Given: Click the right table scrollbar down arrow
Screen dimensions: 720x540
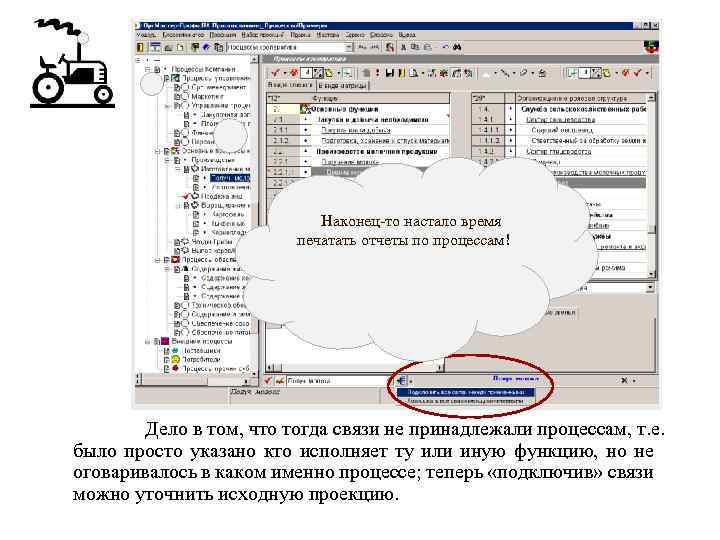Looking at the screenshot, I should pos(651,274).
